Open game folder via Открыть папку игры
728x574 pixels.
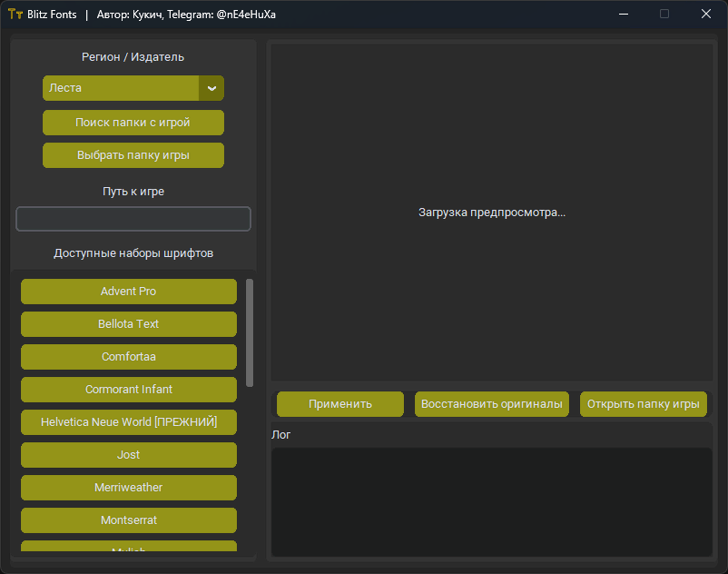click(x=643, y=404)
